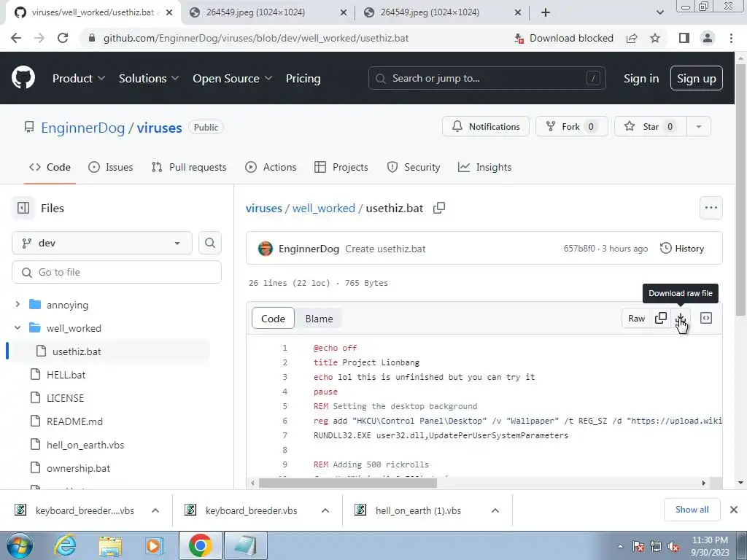The width and height of the screenshot is (747, 560).
Task: Open Star lists dropdown arrow
Action: click(x=698, y=127)
